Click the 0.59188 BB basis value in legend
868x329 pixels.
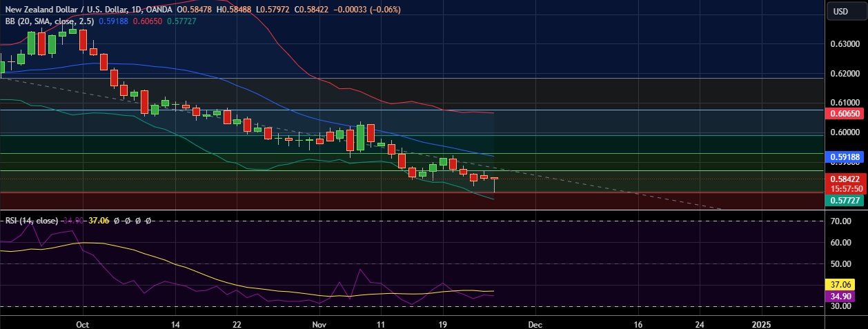(x=115, y=21)
